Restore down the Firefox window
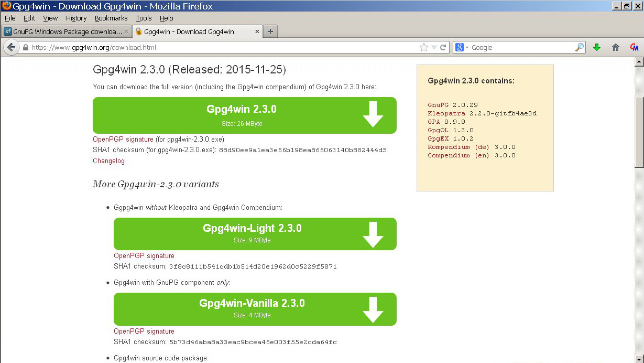The image size is (644, 363). pyautogui.click(x=627, y=6)
